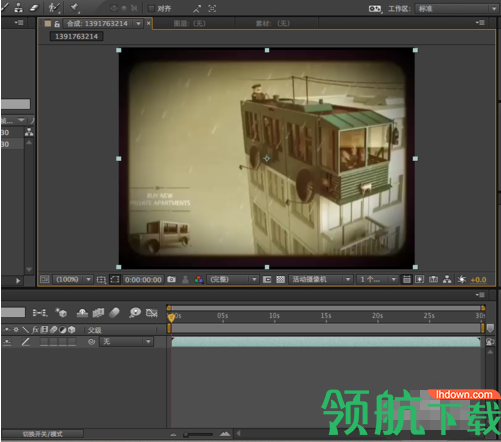Viewport: 501px width, 442px height.
Task: Open the 活动摄像机 3D view dropdown
Action: (320, 279)
